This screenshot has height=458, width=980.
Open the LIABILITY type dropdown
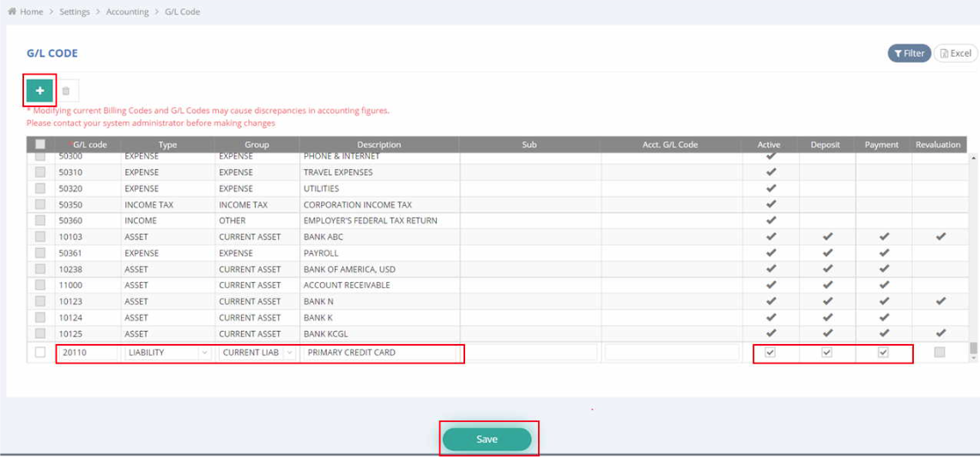click(168, 353)
